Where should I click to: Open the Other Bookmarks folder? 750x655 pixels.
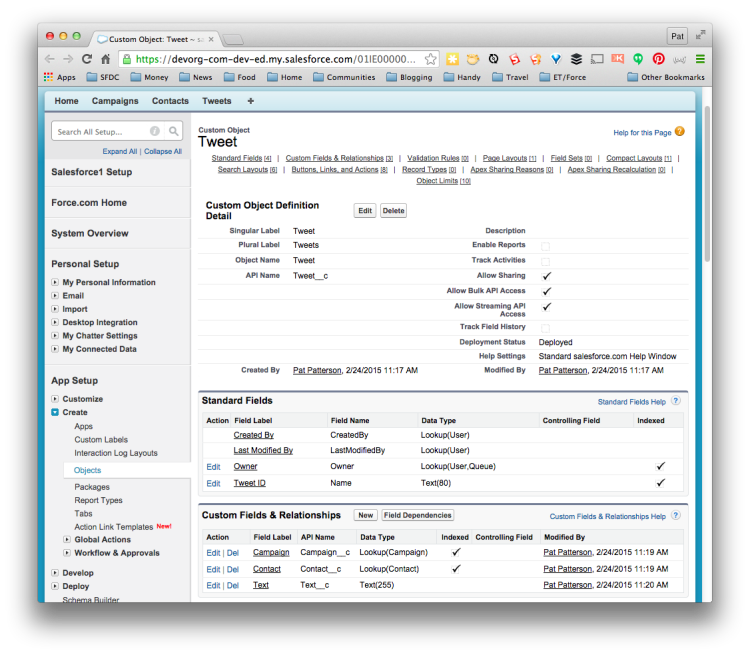pyautogui.click(x=666, y=77)
